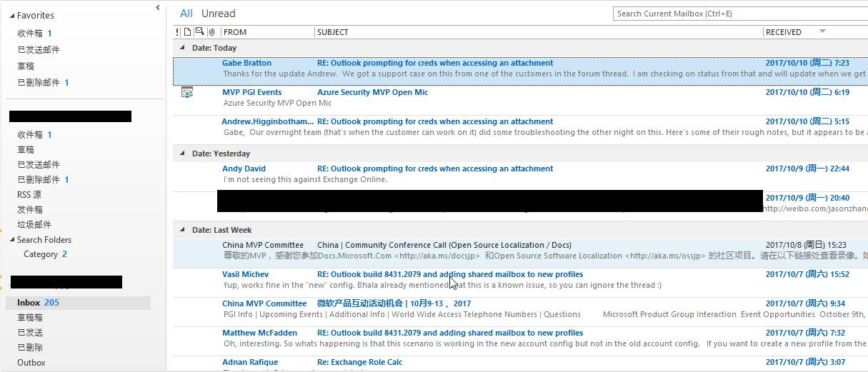Click the Reminder column header icon
The width and height of the screenshot is (868, 372).
click(199, 31)
